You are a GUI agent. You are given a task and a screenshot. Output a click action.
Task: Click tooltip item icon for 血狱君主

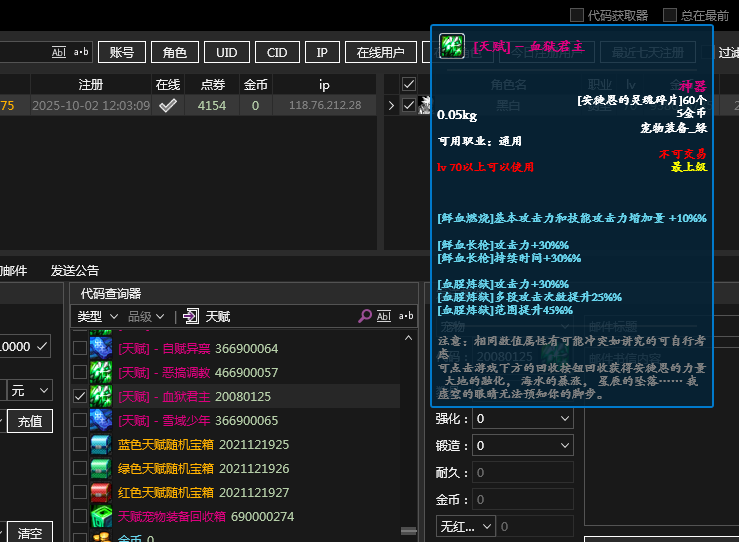pyautogui.click(x=452, y=46)
